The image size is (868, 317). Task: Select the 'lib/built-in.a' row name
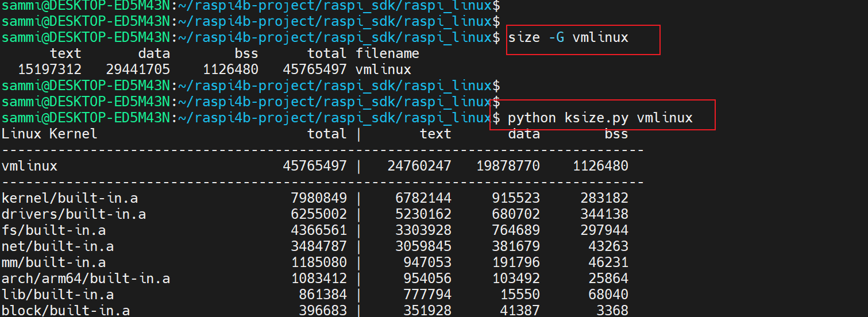[57, 295]
